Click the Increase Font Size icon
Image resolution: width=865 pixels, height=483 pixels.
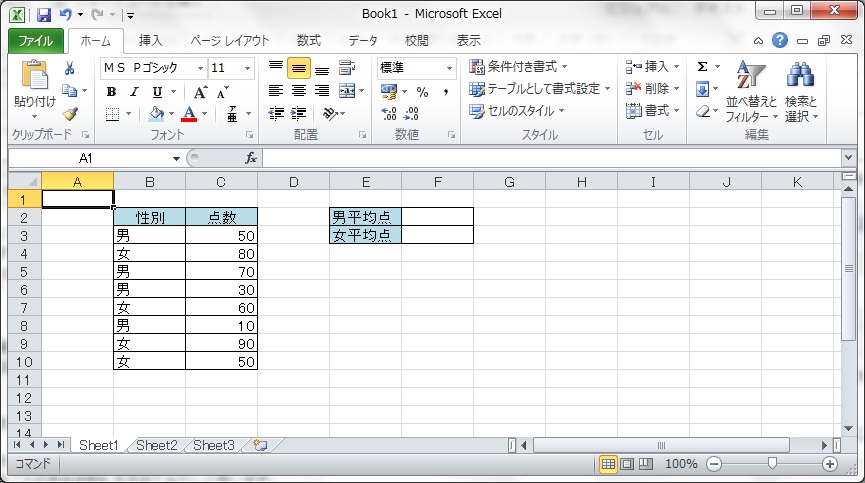200,92
